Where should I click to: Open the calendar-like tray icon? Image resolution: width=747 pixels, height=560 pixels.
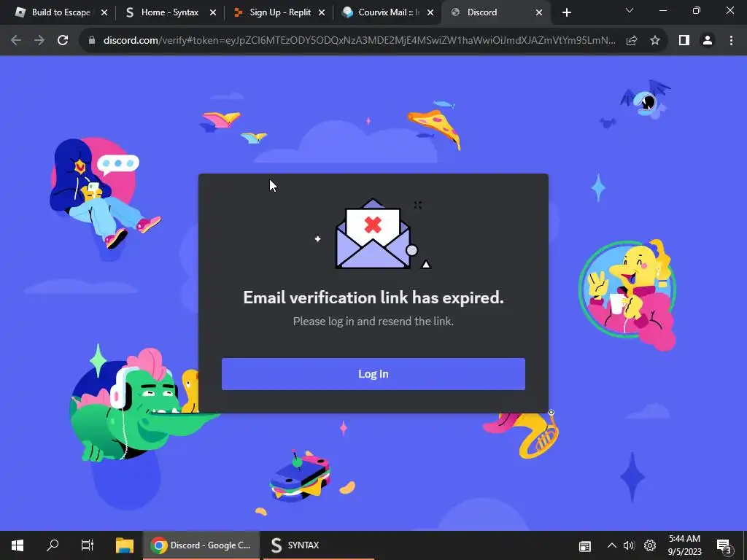click(585, 546)
